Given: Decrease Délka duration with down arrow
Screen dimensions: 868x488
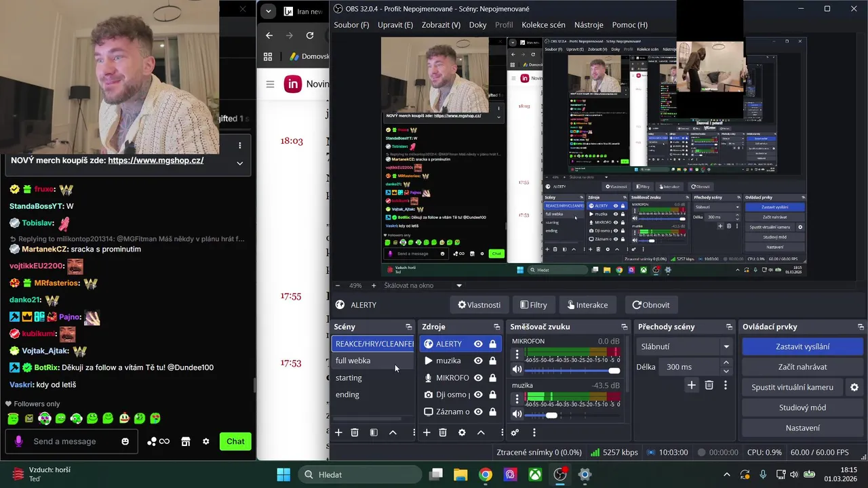Looking at the screenshot, I should click(726, 371).
